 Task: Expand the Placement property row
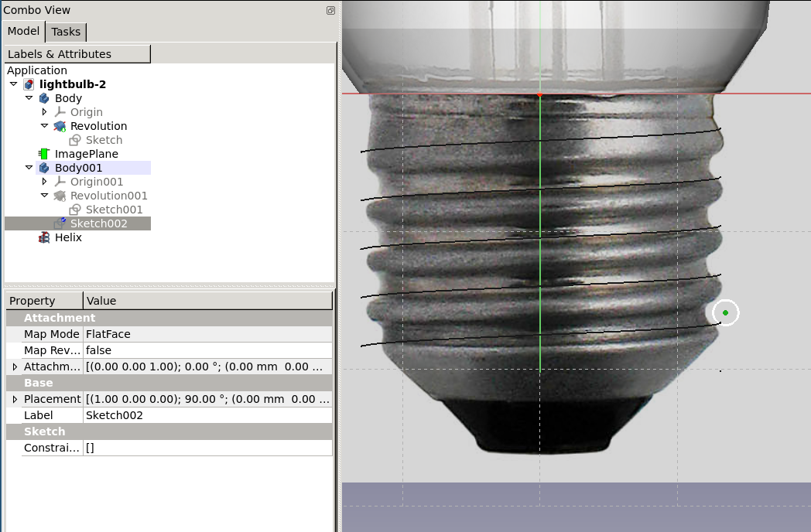click(x=15, y=399)
